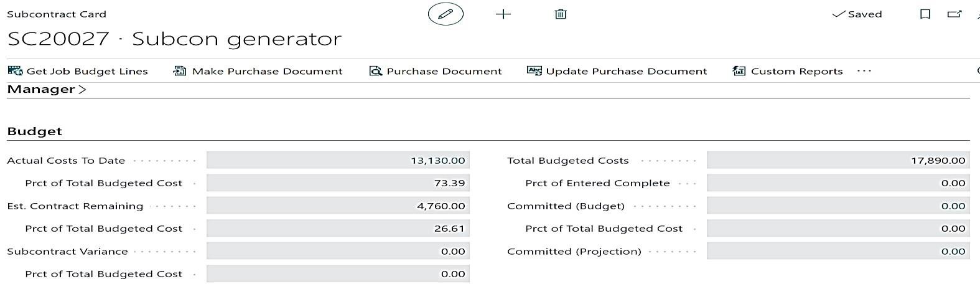The height and width of the screenshot is (304, 980).
Task: Click the Prct of Entered Complete field
Action: click(838, 183)
